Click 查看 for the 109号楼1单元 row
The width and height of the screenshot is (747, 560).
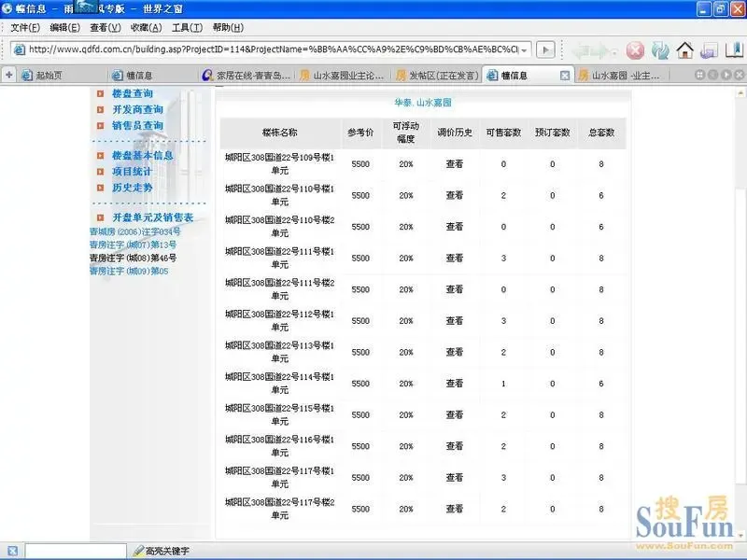455,164
